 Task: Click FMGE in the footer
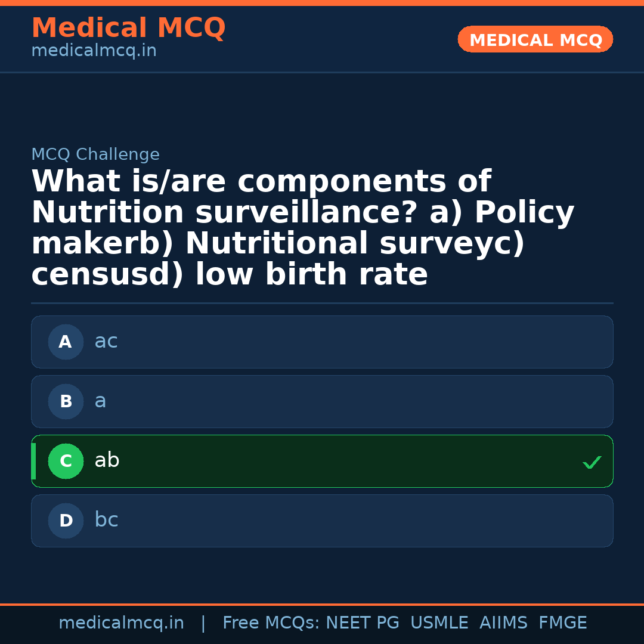click(x=563, y=623)
